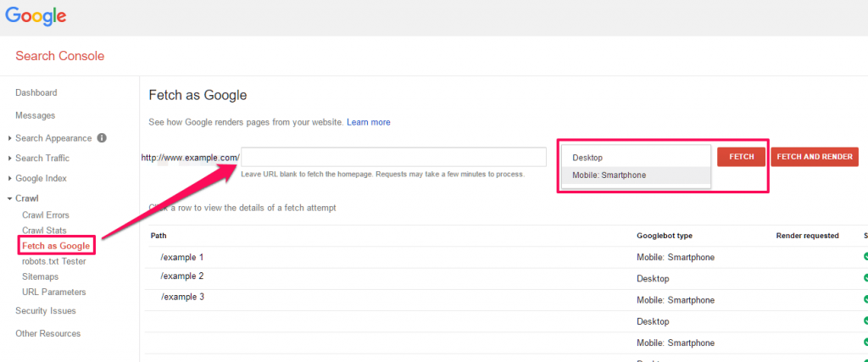Open the /example 2 fetch row
Viewport: 868px width, 362px height.
click(x=506, y=278)
